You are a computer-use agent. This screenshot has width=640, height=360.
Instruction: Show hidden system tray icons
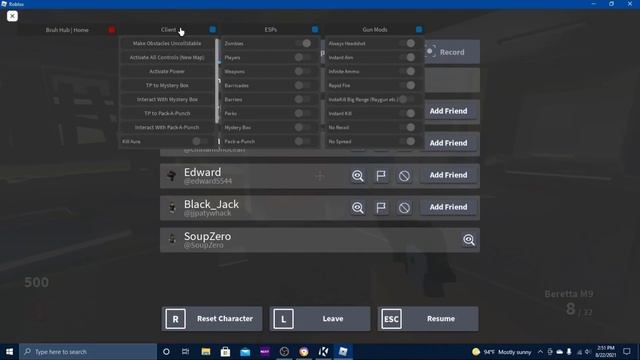(540, 351)
